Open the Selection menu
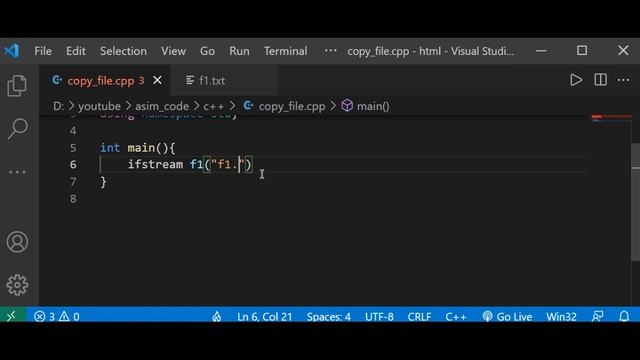Viewport: 640px width, 360px height. click(123, 51)
